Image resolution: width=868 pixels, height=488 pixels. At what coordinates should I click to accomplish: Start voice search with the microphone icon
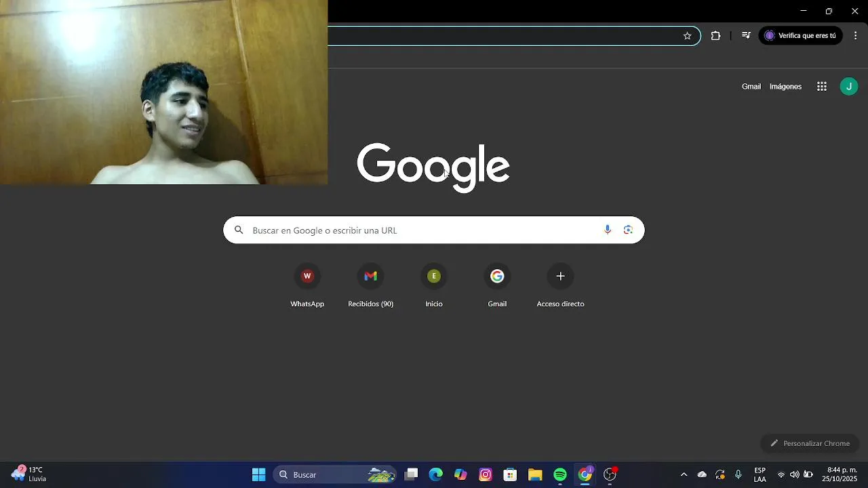(x=608, y=230)
